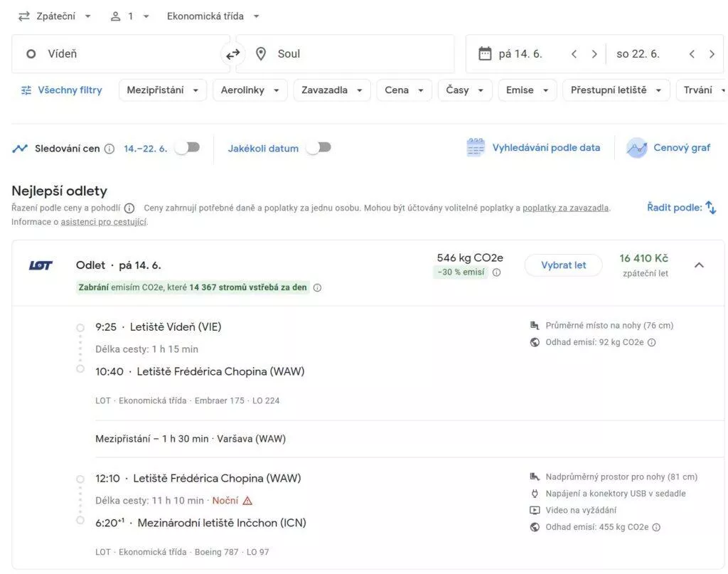Click the info icon beside Sledování cen
This screenshot has height=574, width=728.
[x=109, y=149]
